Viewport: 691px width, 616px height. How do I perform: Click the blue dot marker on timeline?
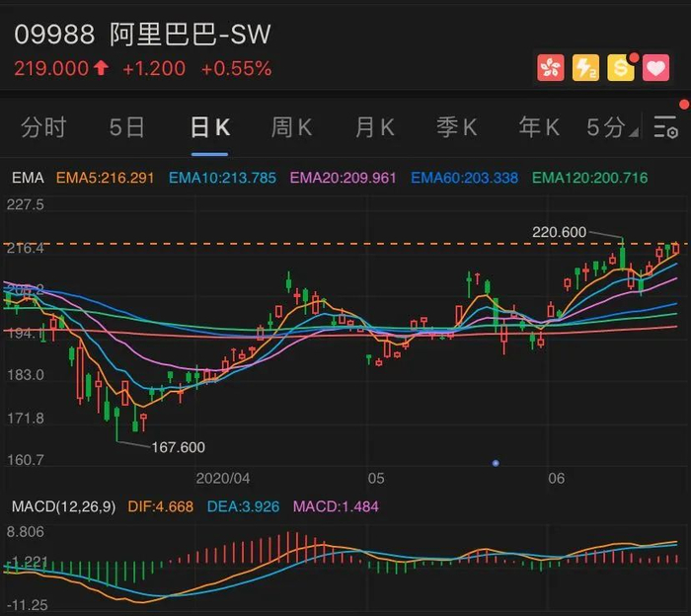496,463
